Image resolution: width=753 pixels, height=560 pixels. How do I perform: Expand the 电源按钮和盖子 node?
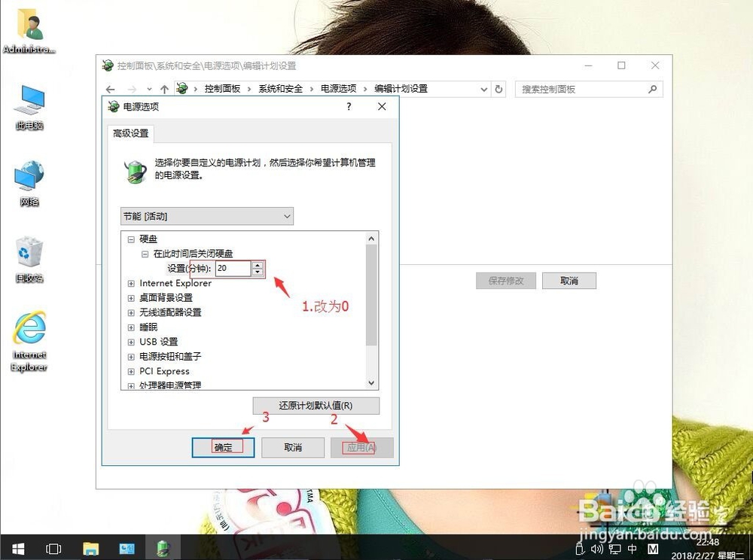point(130,357)
